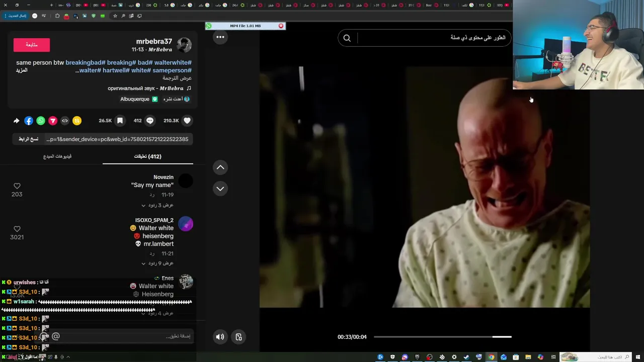Viewport: 644px width, 362px height.
Task: Click the search magnifier icon
Action: 347,38
